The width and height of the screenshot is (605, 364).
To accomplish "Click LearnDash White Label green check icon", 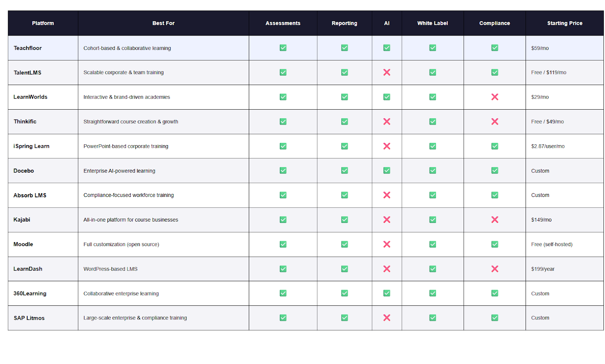I will click(433, 269).
